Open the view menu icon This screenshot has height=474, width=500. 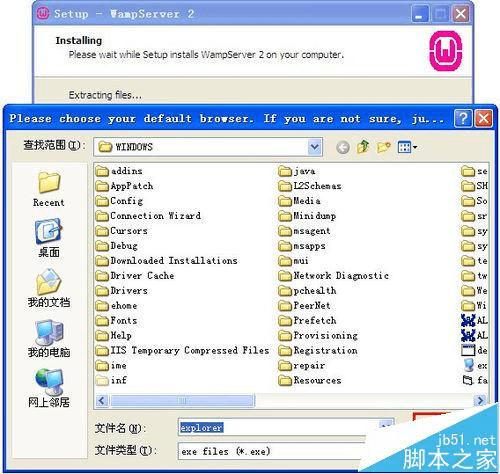click(x=407, y=147)
